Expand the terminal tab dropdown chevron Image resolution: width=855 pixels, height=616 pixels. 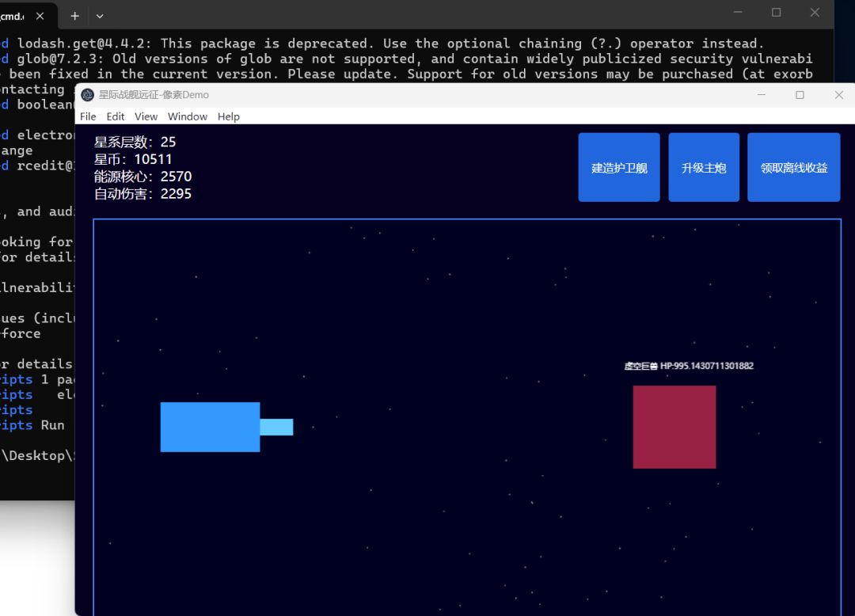tap(100, 17)
